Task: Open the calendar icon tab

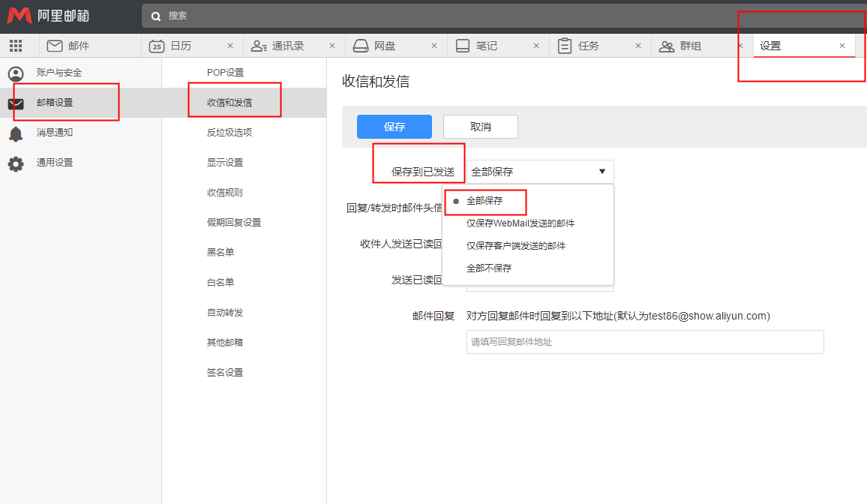Action: coord(157,46)
